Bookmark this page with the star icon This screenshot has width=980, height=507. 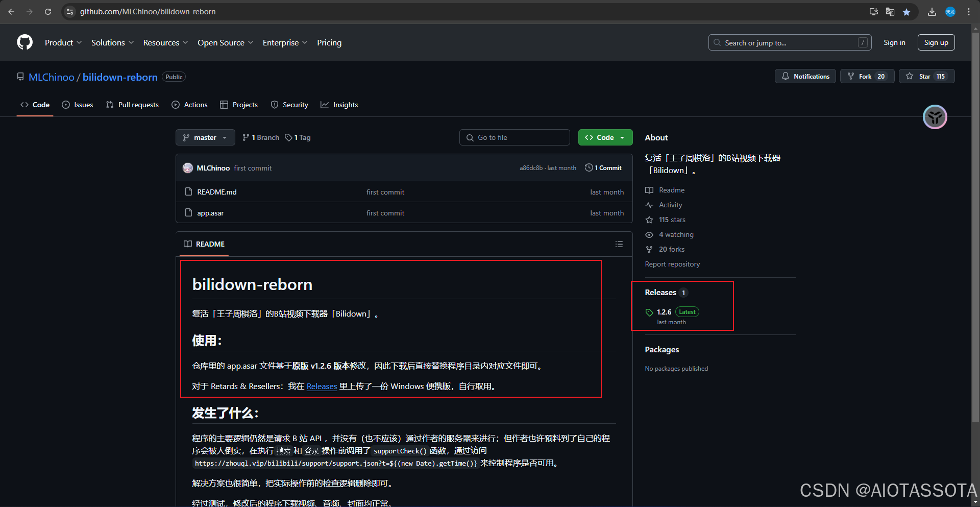pos(906,12)
